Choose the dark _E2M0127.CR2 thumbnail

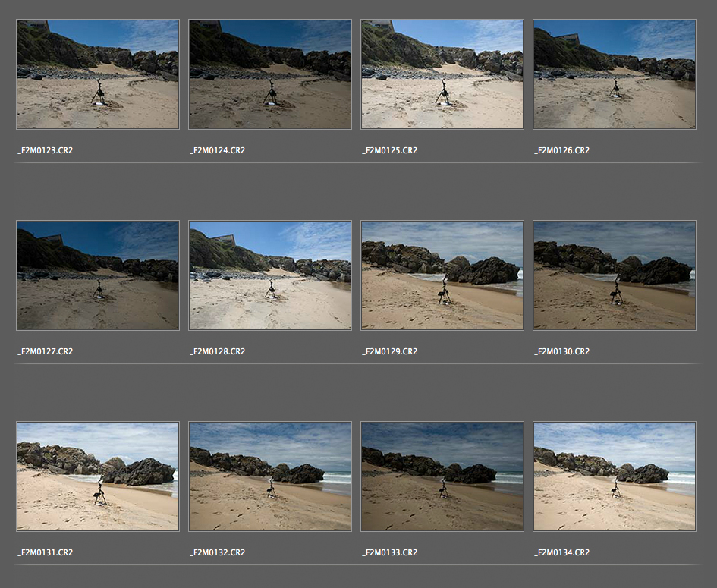pos(98,275)
